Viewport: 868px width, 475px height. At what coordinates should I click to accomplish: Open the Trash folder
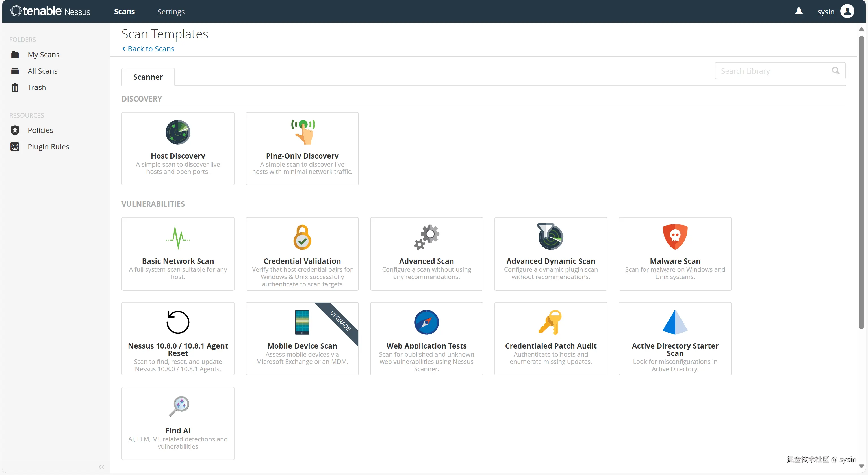click(37, 87)
